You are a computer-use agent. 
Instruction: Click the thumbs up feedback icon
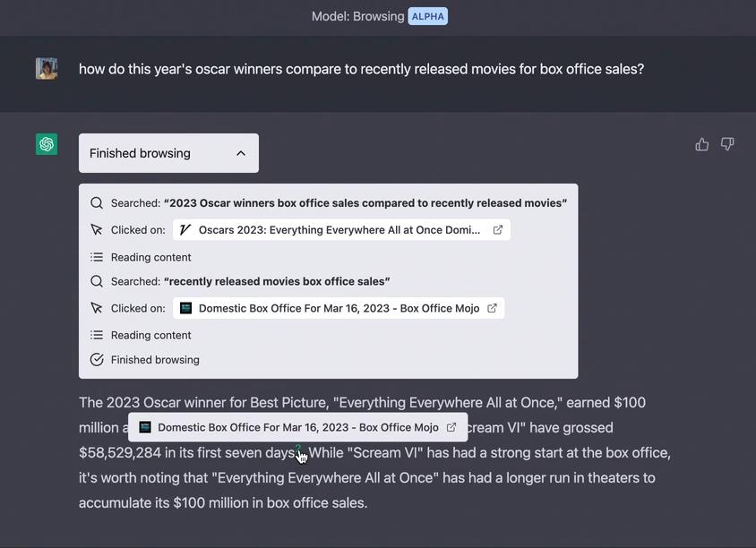pos(702,144)
